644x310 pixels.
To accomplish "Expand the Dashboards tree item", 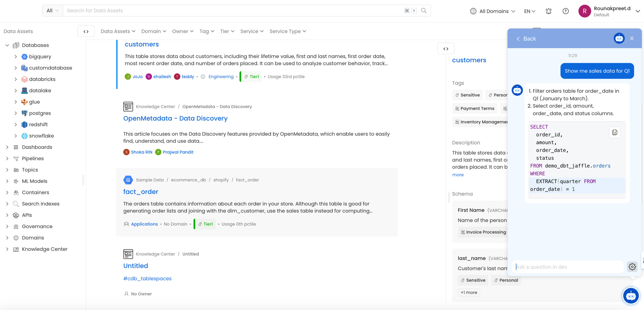I will point(7,147).
